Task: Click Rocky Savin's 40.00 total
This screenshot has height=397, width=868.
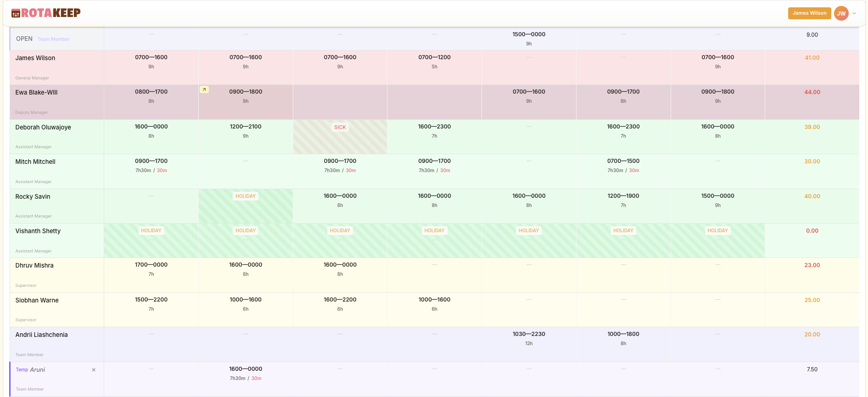Action: 812,196
